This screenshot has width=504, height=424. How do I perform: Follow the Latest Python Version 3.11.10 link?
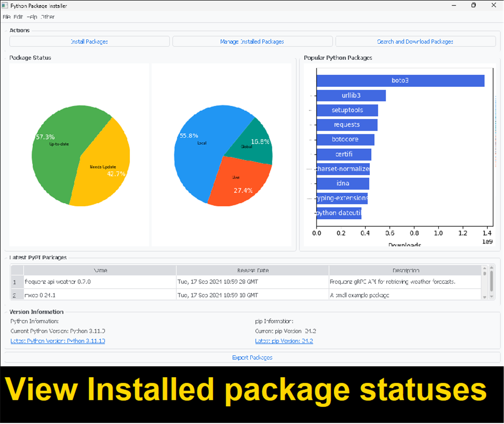(x=58, y=340)
